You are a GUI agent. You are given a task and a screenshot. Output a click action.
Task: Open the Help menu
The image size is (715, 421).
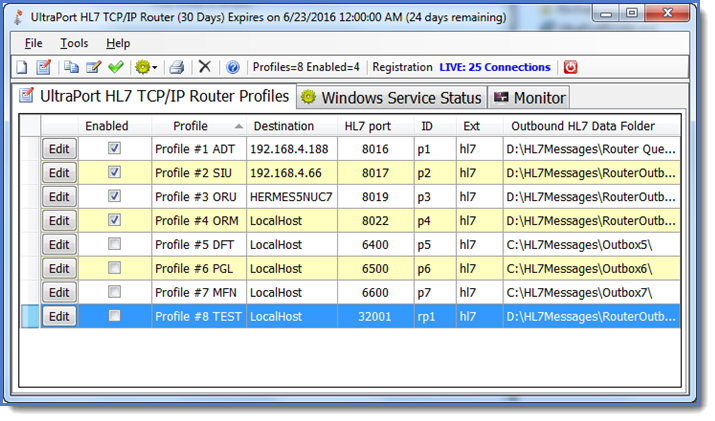[x=118, y=43]
